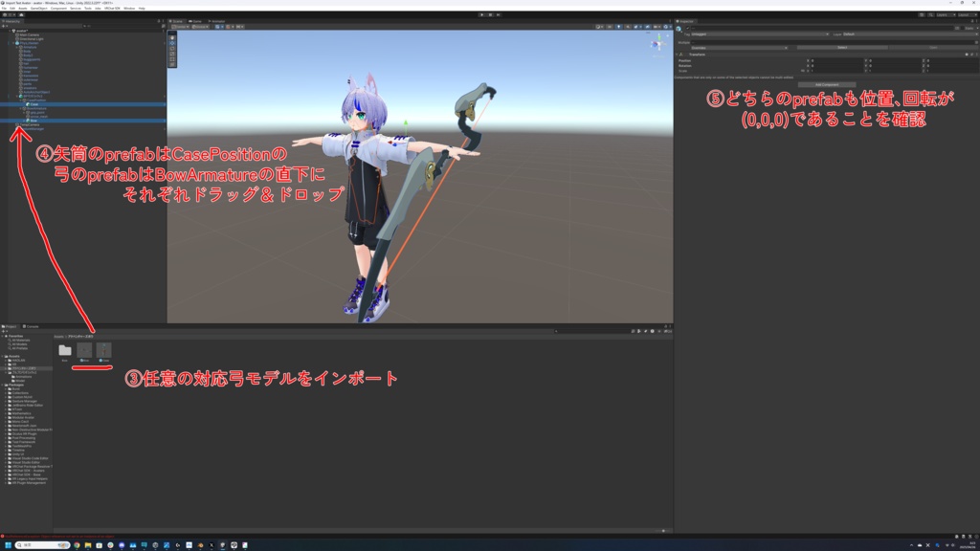Open the Window menu in the menu bar
This screenshot has height=551, width=980.
131,9
